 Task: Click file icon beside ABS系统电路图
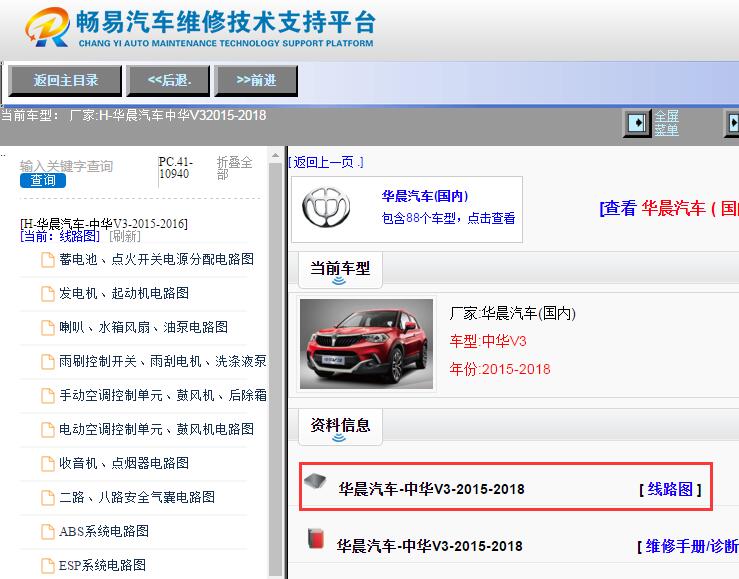click(x=48, y=531)
